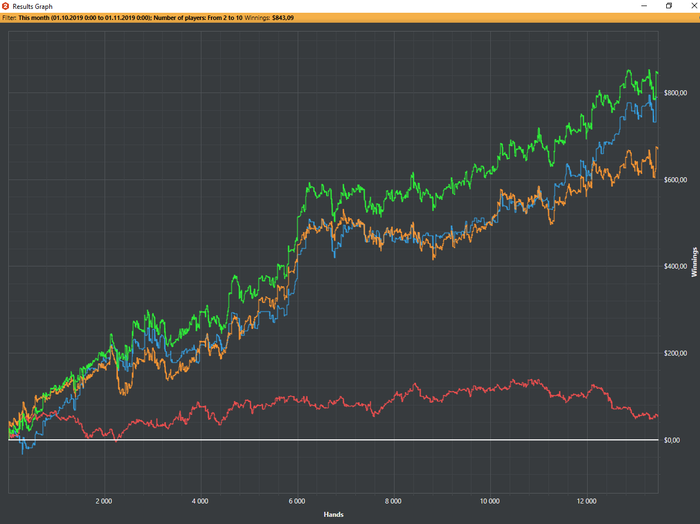Click the vertical Winnings axis title

tap(694, 262)
